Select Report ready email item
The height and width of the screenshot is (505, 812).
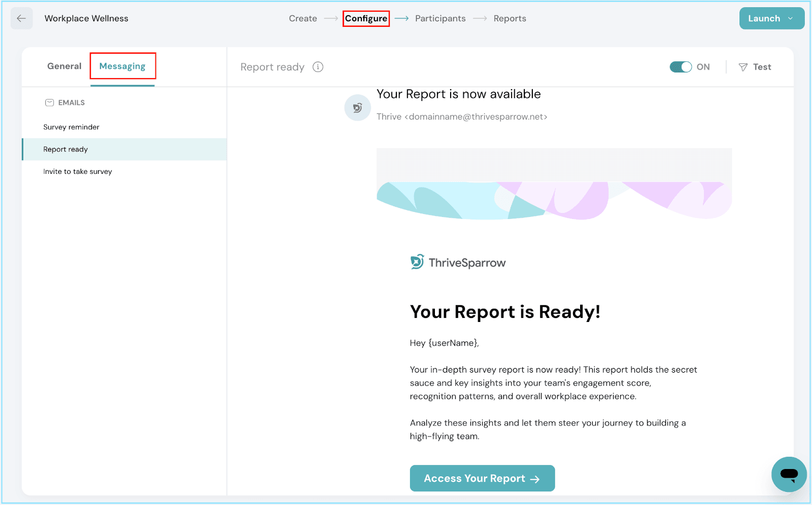click(x=65, y=150)
